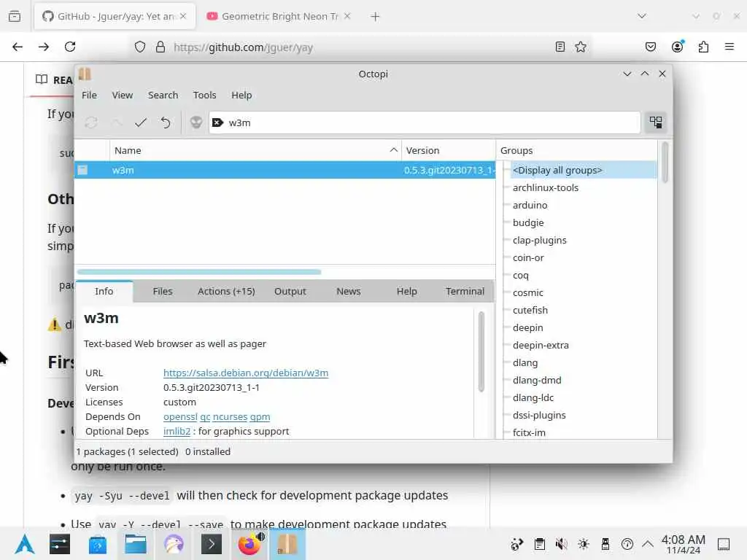Viewport: 747px width, 560px height.
Task: Click the Groups list vertical scrollbar
Action: point(665,163)
